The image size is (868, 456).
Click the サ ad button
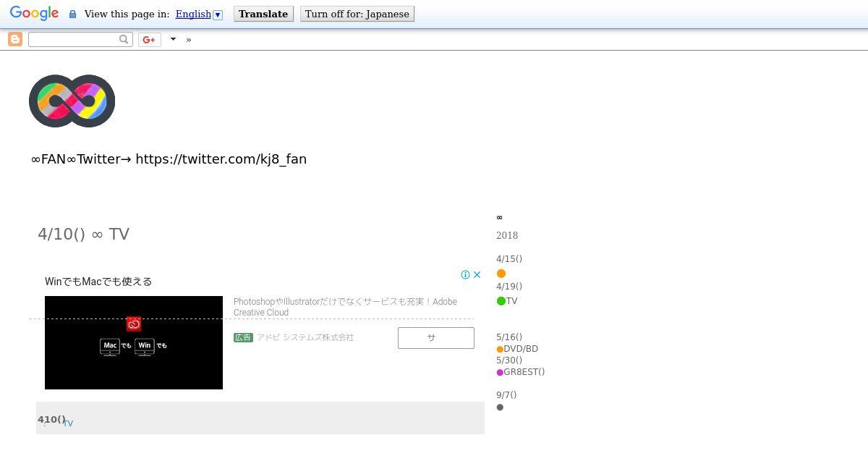pos(436,337)
